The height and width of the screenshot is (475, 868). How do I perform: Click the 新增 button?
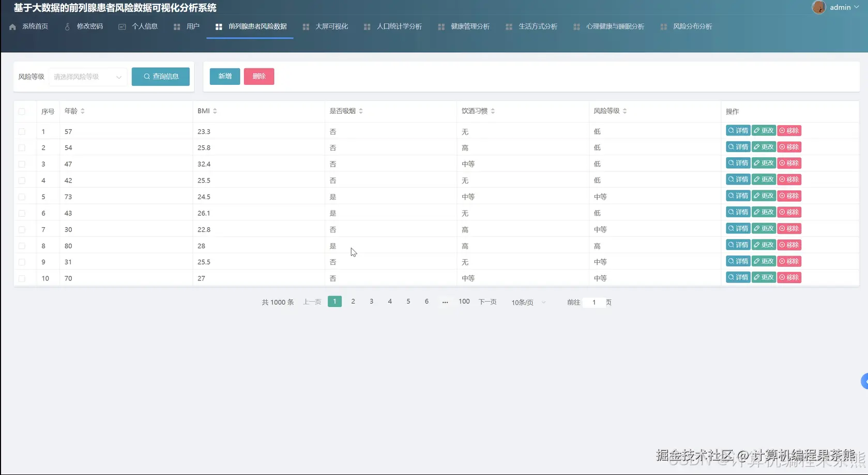[x=224, y=76]
